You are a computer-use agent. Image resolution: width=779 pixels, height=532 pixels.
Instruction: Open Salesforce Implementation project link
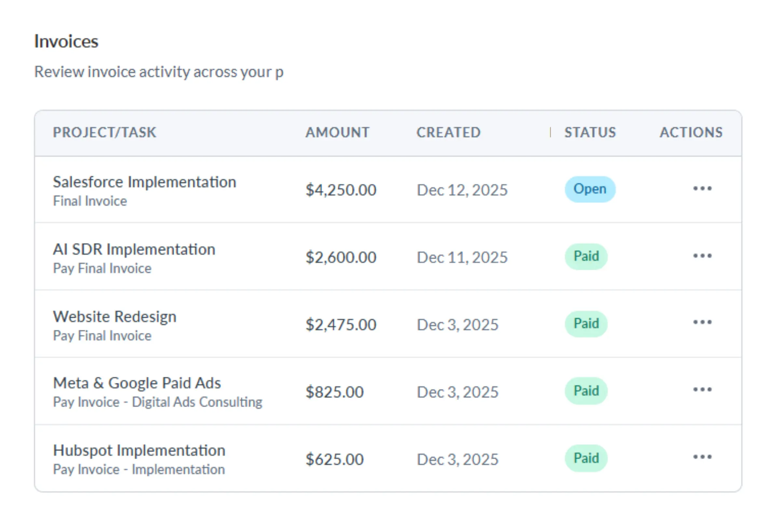pos(144,182)
